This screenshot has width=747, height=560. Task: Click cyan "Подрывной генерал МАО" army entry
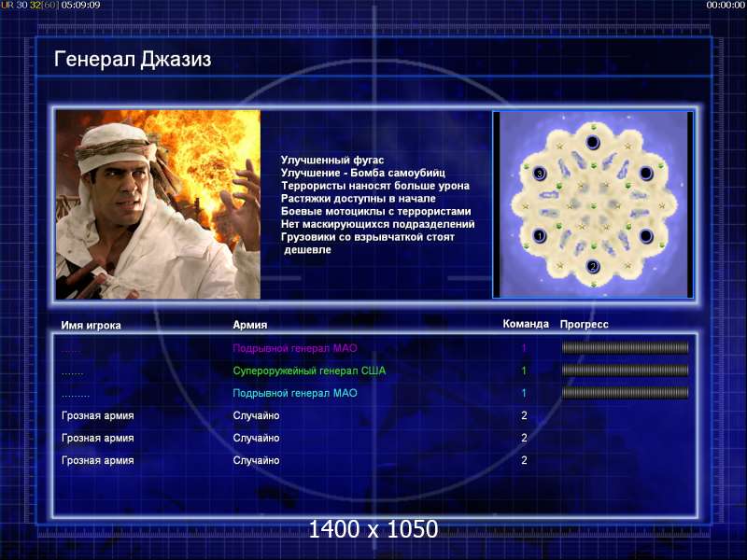point(295,393)
